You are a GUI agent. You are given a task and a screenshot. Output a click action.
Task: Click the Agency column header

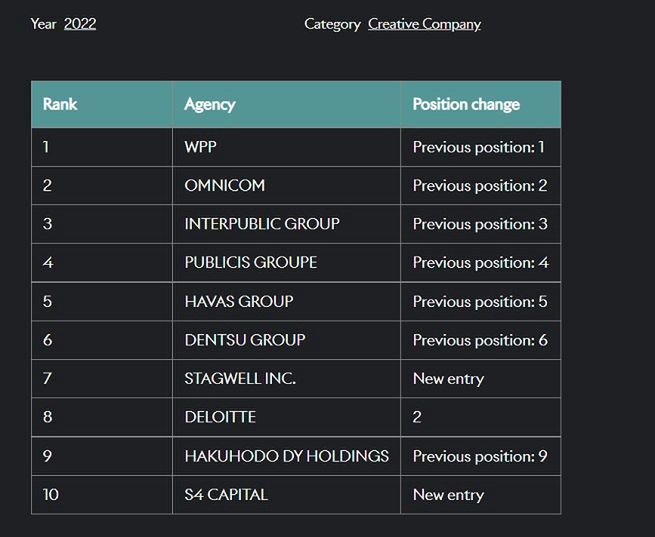point(210,104)
